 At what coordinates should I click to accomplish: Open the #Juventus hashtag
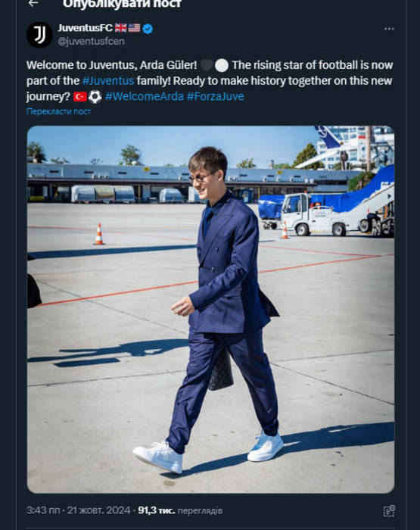tap(108, 81)
